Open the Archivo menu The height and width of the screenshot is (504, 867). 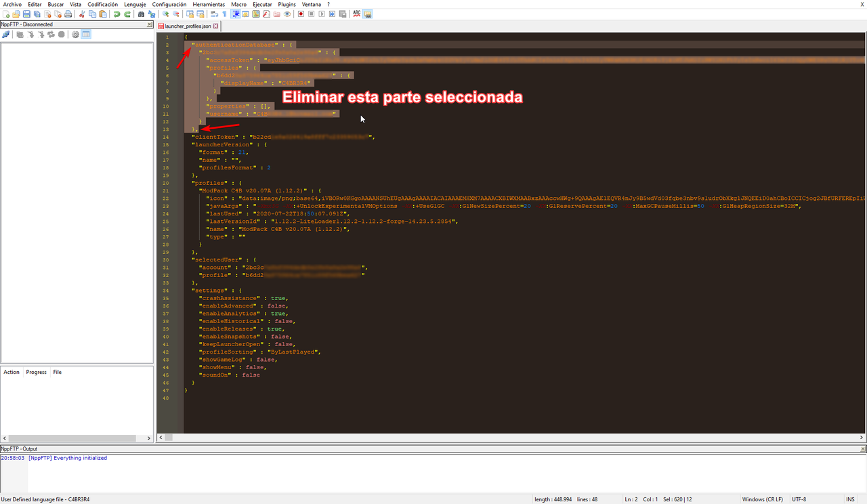[12, 4]
